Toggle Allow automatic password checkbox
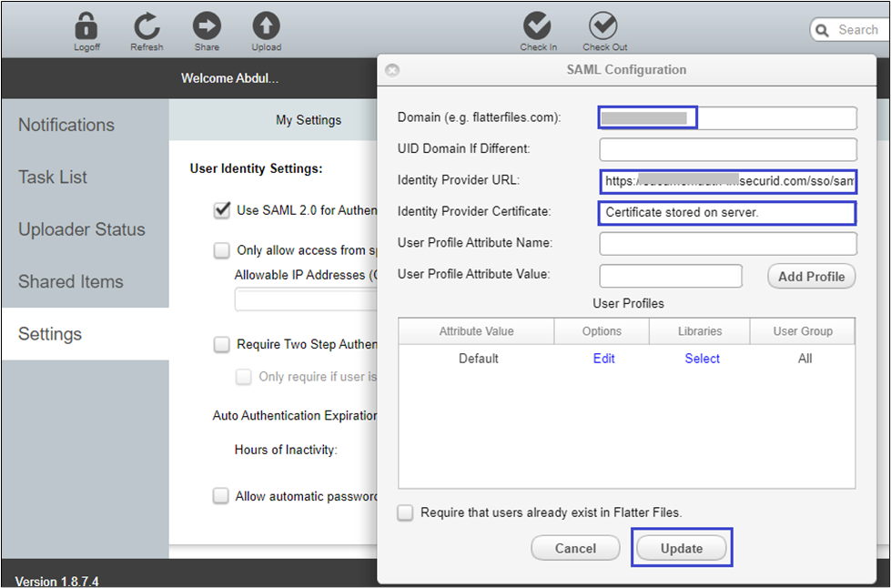The image size is (891, 588). 221,496
